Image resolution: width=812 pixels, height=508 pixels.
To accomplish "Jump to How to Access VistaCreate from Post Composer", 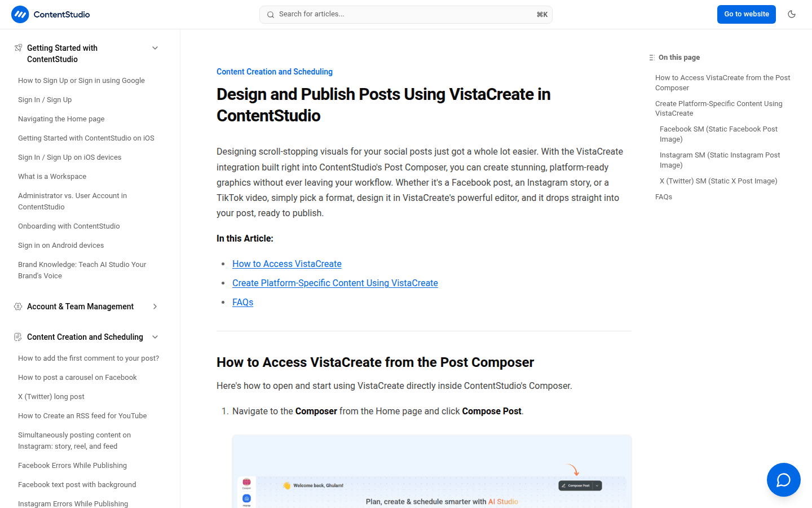I will click(x=723, y=83).
